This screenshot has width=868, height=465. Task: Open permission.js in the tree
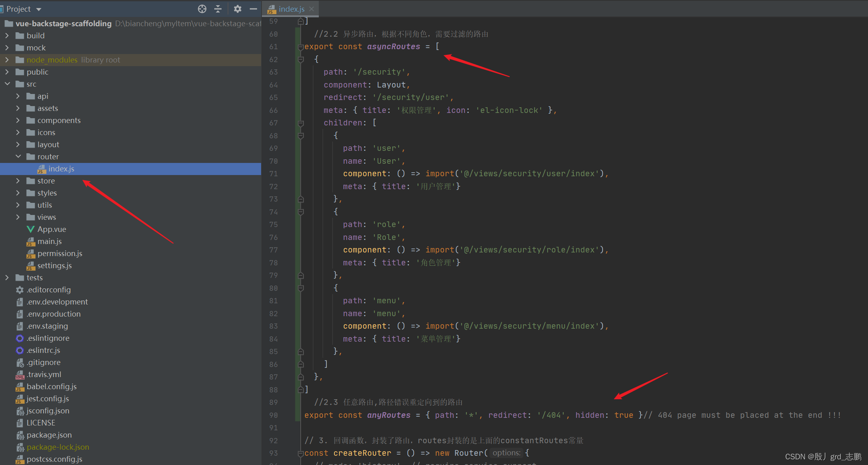(x=60, y=253)
